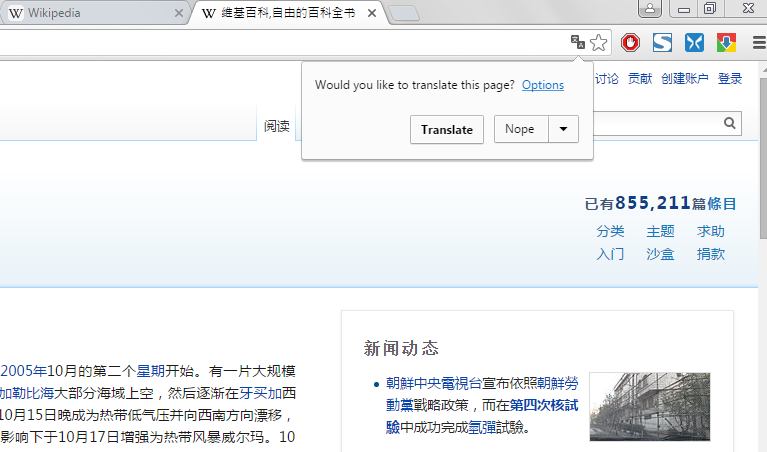The width and height of the screenshot is (767, 452).
Task: Open the Chrome hamburger menu
Action: click(x=759, y=43)
